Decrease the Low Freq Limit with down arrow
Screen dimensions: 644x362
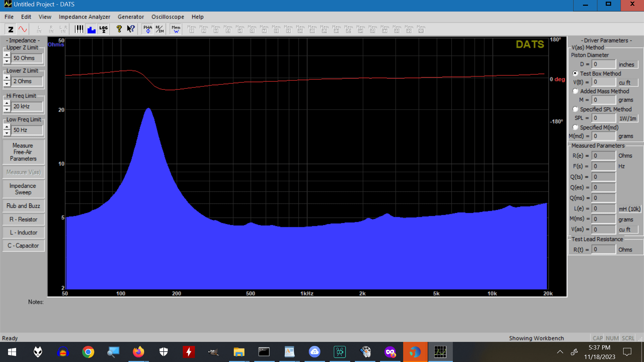click(x=7, y=133)
